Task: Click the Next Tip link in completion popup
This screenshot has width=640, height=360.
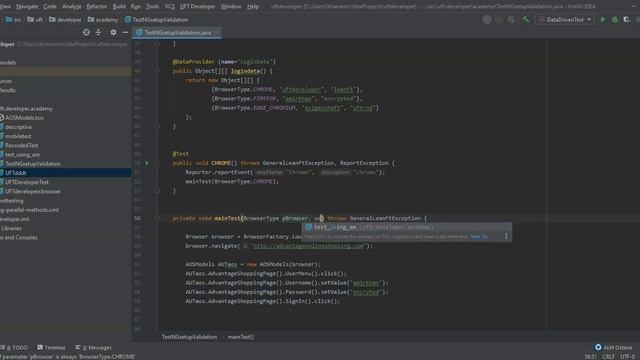Action: click(x=479, y=236)
